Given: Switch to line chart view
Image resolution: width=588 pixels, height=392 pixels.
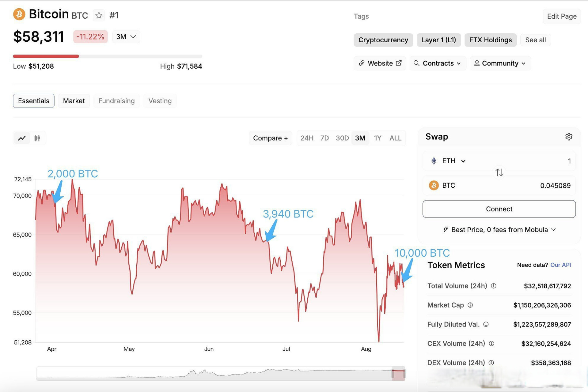Looking at the screenshot, I should (22, 138).
